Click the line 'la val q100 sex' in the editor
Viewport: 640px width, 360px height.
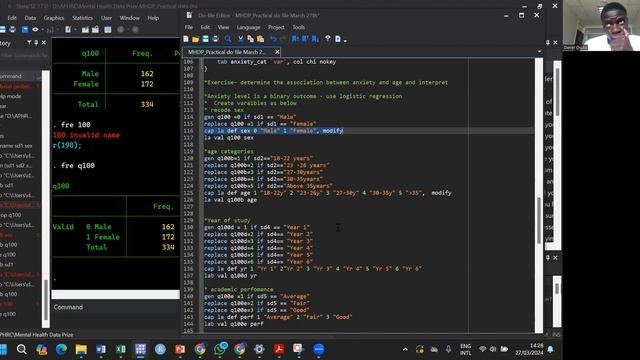click(x=229, y=138)
